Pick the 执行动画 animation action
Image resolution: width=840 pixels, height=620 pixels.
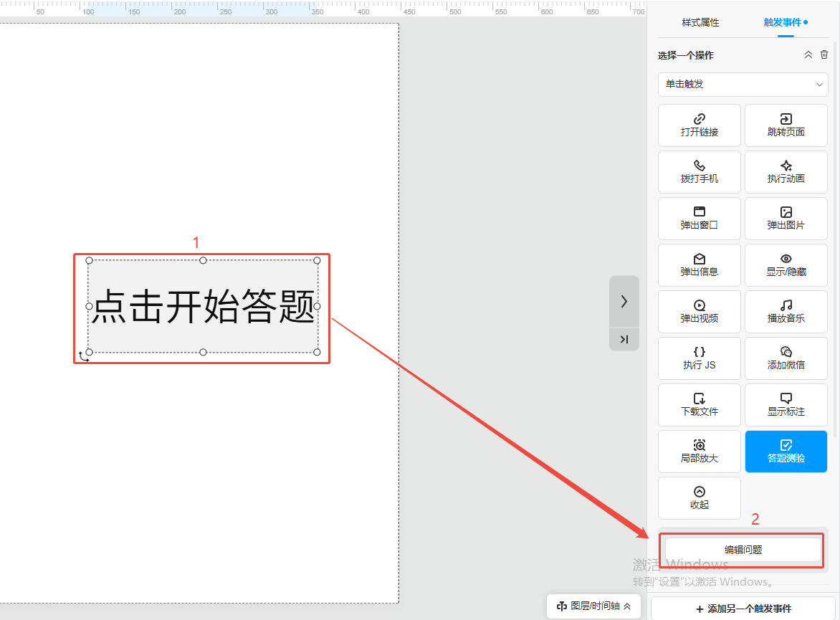point(786,171)
